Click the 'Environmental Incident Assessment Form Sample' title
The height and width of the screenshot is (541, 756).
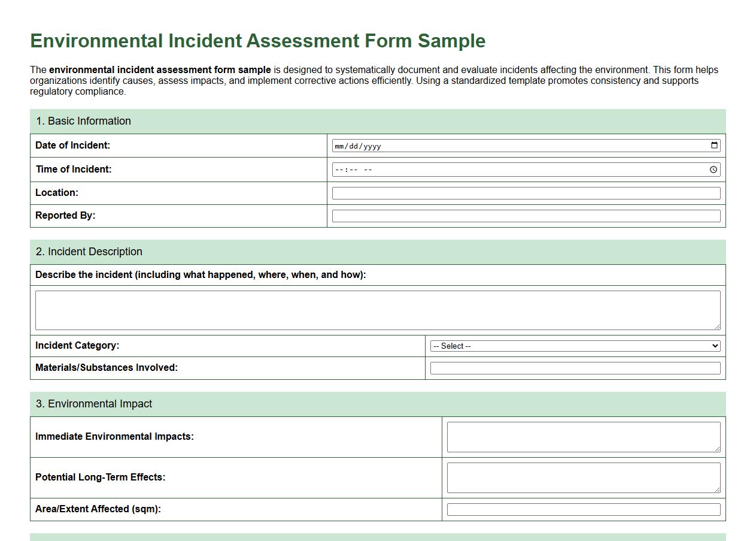(257, 41)
